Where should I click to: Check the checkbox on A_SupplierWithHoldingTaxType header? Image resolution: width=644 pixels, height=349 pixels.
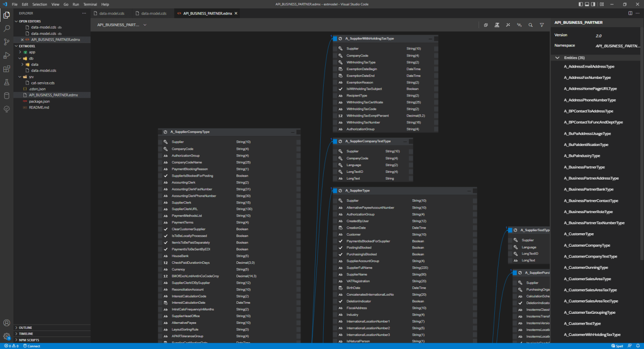coord(335,39)
